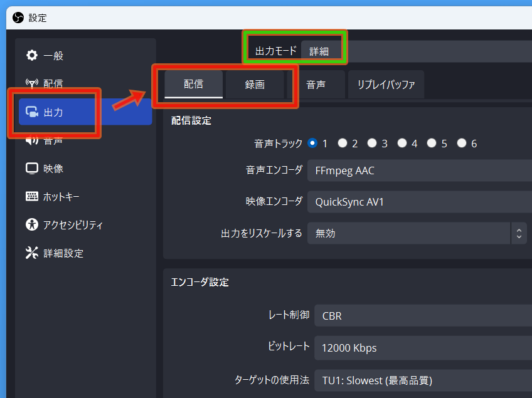This screenshot has height=398, width=532.
Task: Open 配信 settings in the sidebar
Action: [x=85, y=83]
